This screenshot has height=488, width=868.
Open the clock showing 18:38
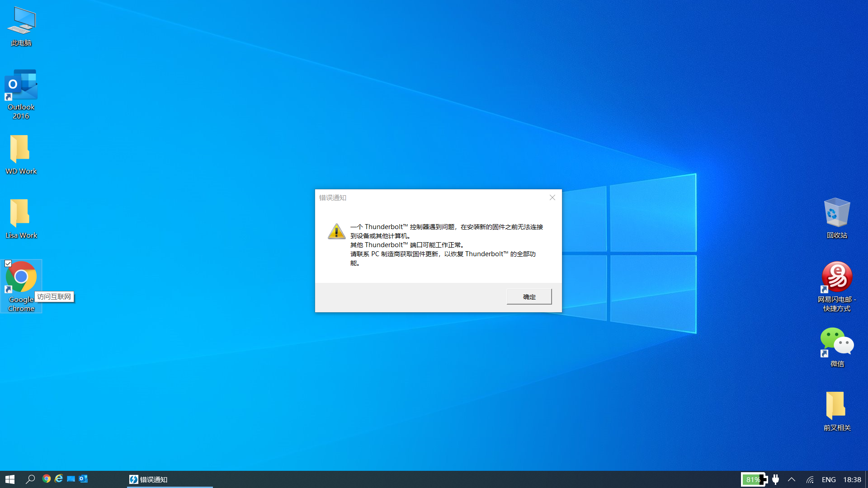(852, 479)
